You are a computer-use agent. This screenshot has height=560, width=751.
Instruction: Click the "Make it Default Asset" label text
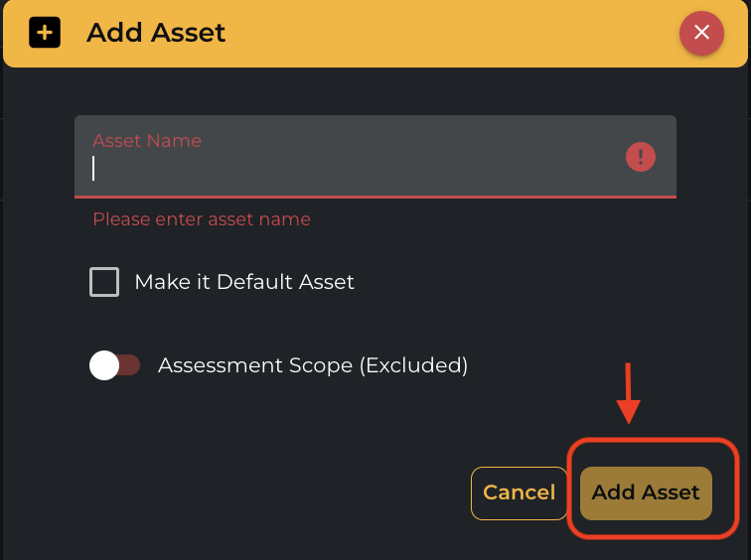coord(244,282)
